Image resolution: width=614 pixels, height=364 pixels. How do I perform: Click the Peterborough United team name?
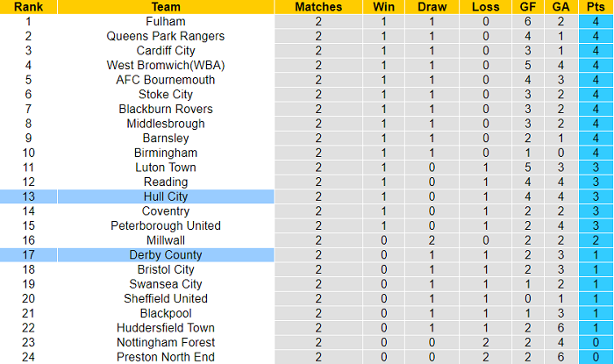(165, 225)
